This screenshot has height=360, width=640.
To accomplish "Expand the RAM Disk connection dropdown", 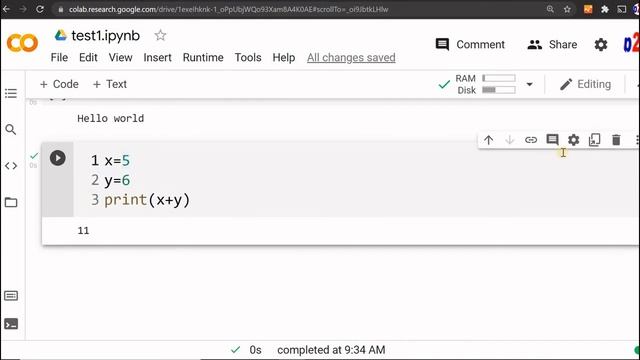I will (529, 84).
